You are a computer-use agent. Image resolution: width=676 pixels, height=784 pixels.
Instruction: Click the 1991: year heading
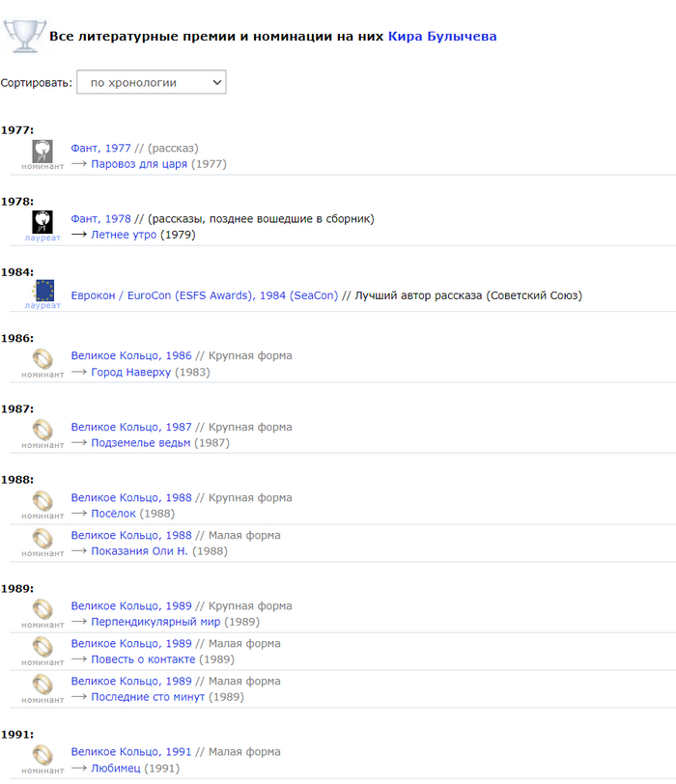[17, 735]
